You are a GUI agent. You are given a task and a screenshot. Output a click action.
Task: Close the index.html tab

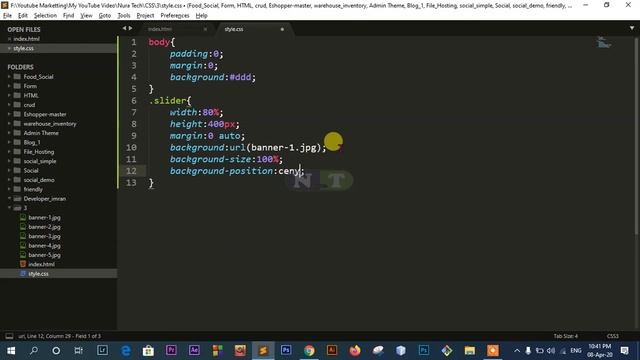[x=205, y=29]
